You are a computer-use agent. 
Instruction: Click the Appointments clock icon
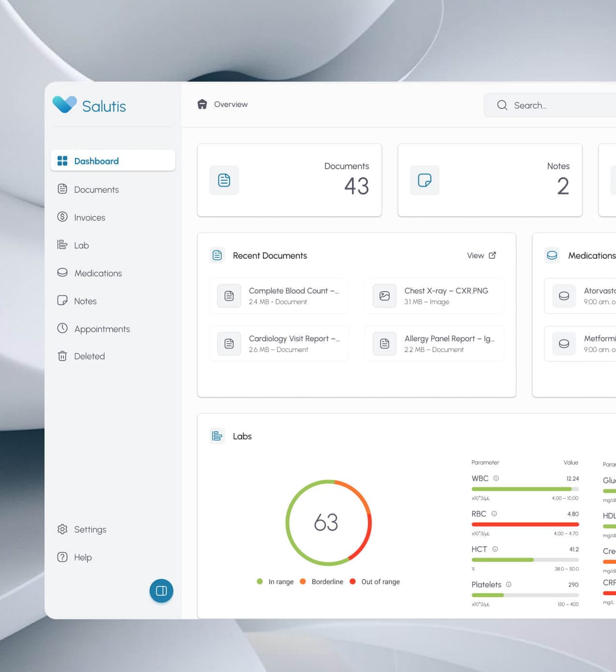62,329
